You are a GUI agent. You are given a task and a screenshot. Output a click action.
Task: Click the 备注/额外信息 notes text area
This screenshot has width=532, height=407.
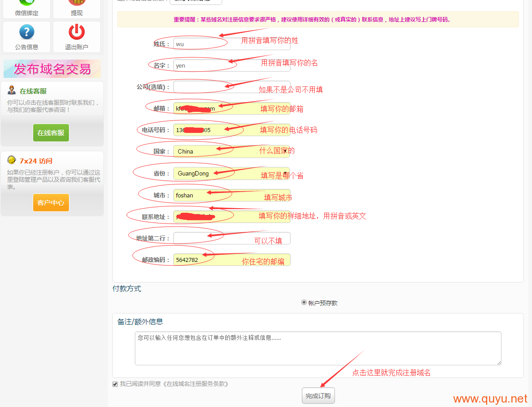317,348
